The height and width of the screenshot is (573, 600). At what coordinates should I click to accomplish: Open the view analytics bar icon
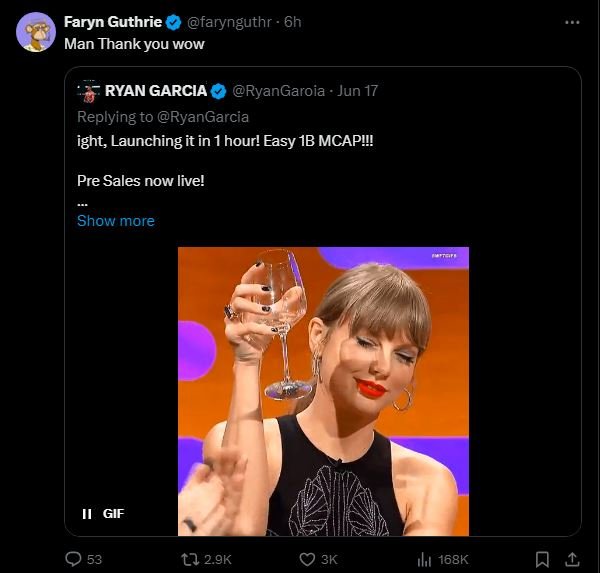tap(424, 558)
